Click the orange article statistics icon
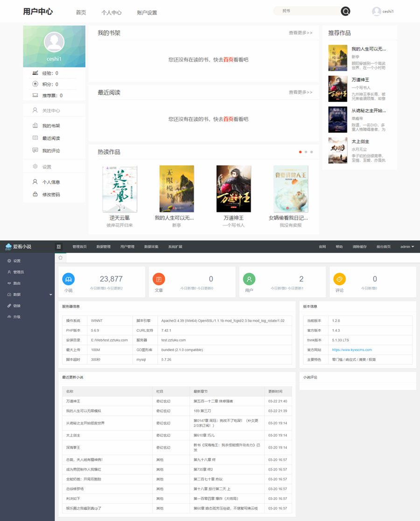 (159, 279)
